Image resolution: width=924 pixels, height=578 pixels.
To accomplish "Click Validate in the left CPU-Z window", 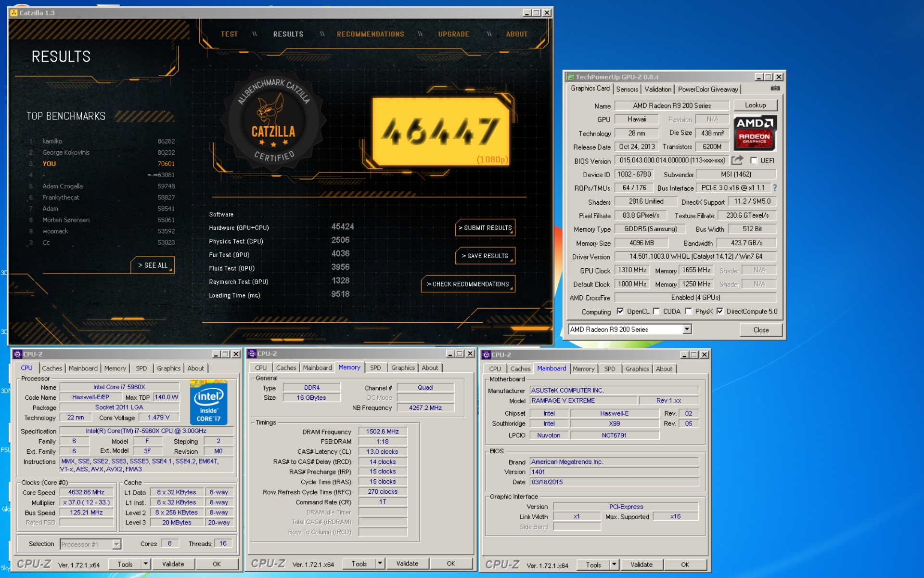I will [x=173, y=564].
